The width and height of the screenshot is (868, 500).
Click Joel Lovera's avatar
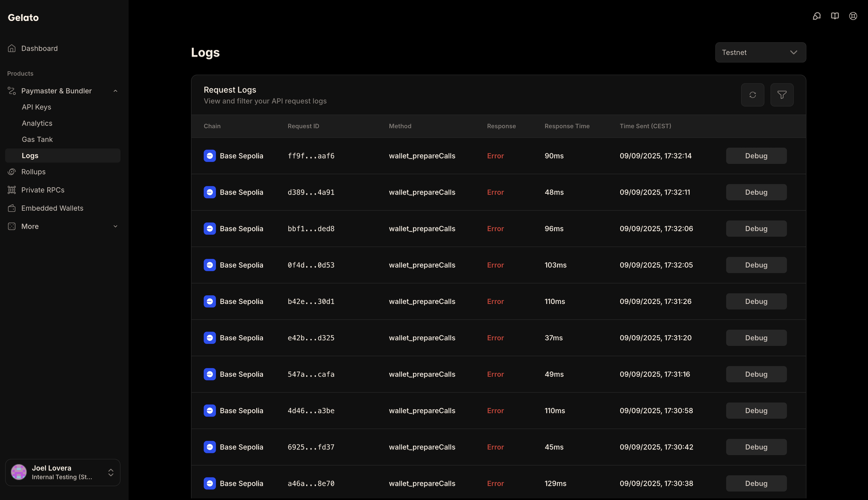[19, 472]
